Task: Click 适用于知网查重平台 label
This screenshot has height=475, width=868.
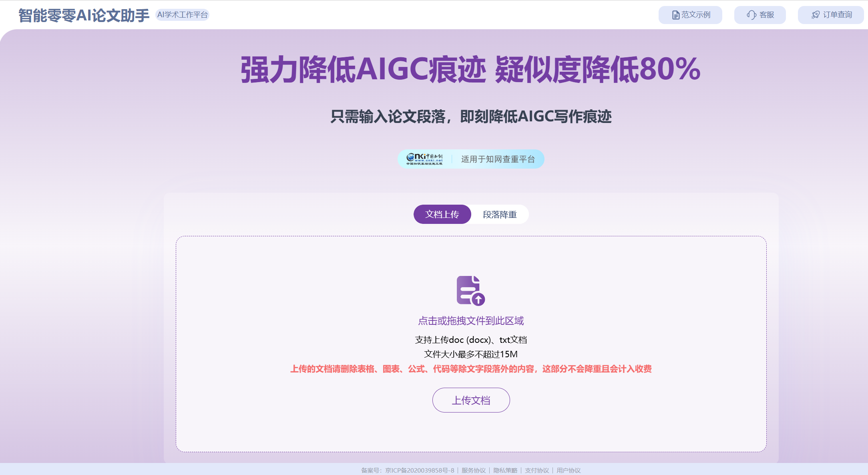Action: (498, 159)
